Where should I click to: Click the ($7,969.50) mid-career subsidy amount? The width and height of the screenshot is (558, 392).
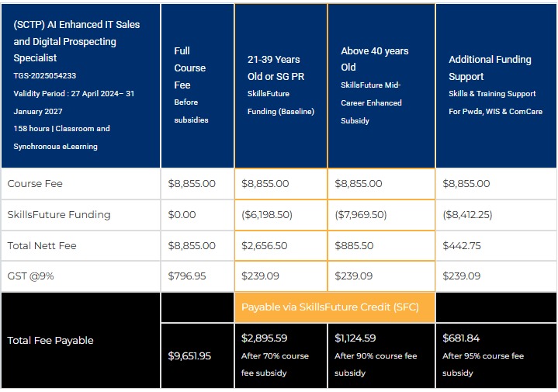point(361,215)
